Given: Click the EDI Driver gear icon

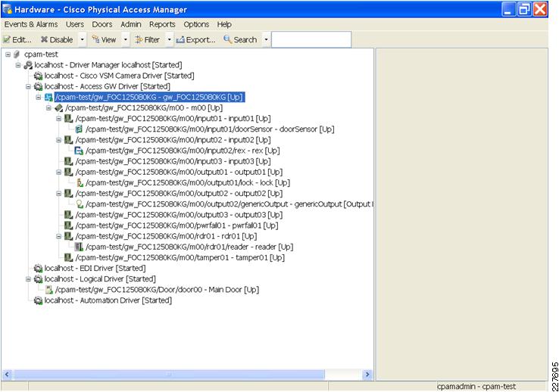Looking at the screenshot, I should tap(38, 268).
